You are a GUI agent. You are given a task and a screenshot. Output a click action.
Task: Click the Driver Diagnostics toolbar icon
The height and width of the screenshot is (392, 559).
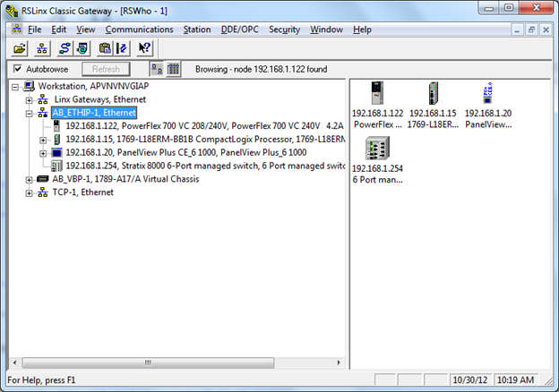click(82, 48)
